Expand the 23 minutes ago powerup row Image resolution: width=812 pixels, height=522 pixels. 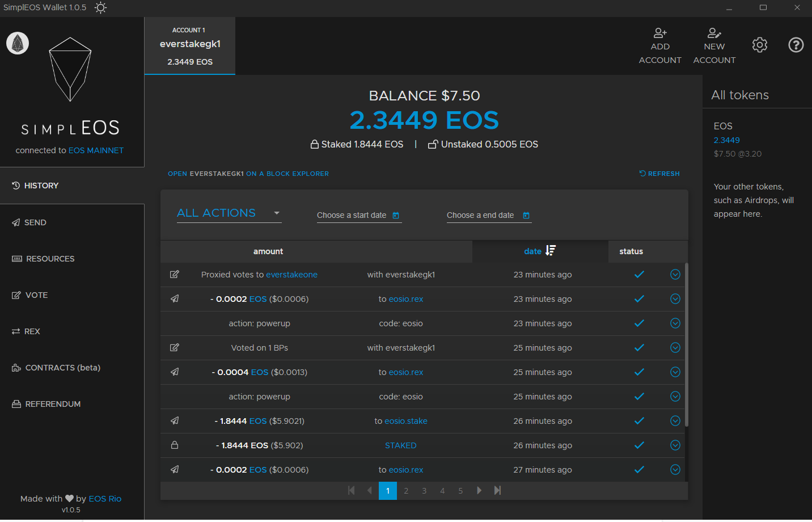[x=675, y=323]
